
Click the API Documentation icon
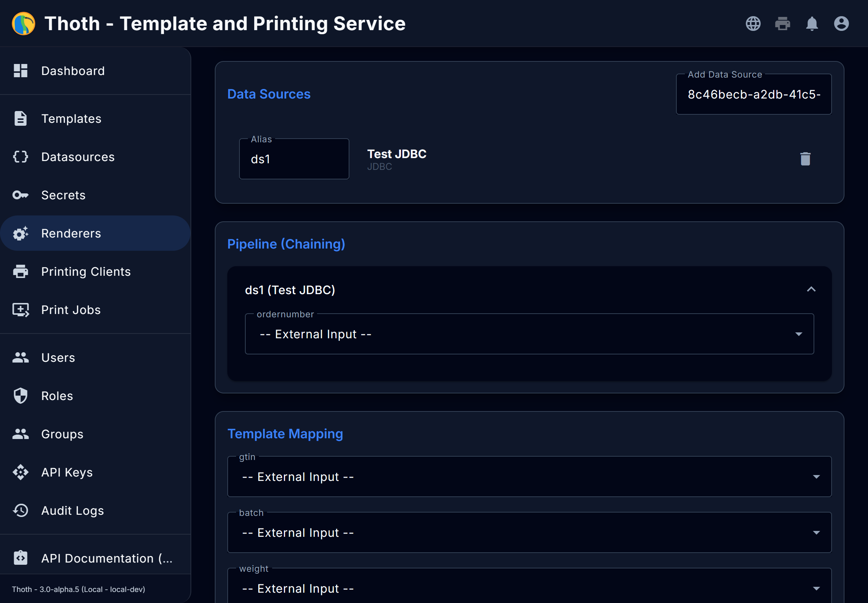(x=20, y=558)
